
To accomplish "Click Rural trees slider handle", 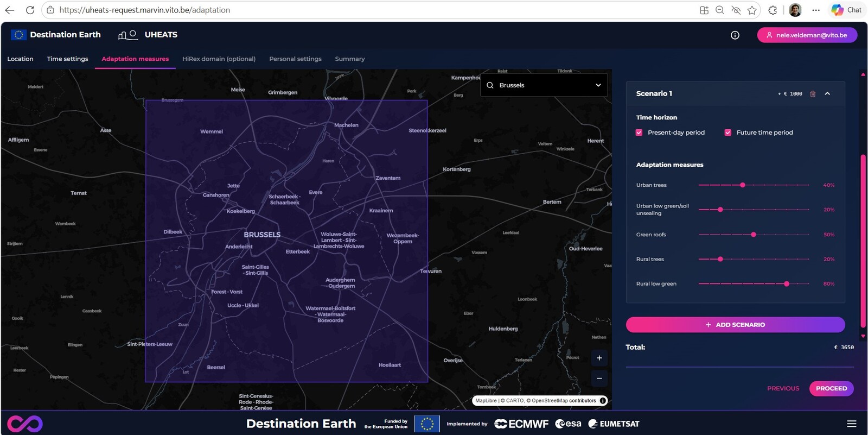I will (x=720, y=259).
